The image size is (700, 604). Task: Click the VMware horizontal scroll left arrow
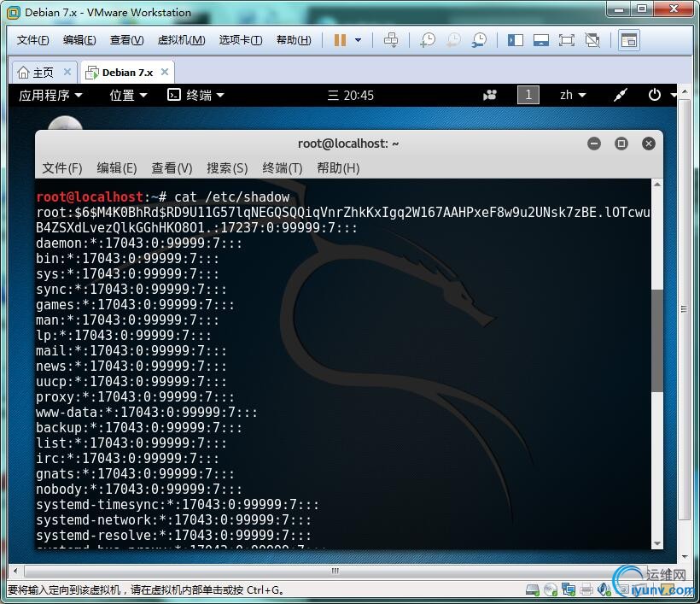click(15, 571)
